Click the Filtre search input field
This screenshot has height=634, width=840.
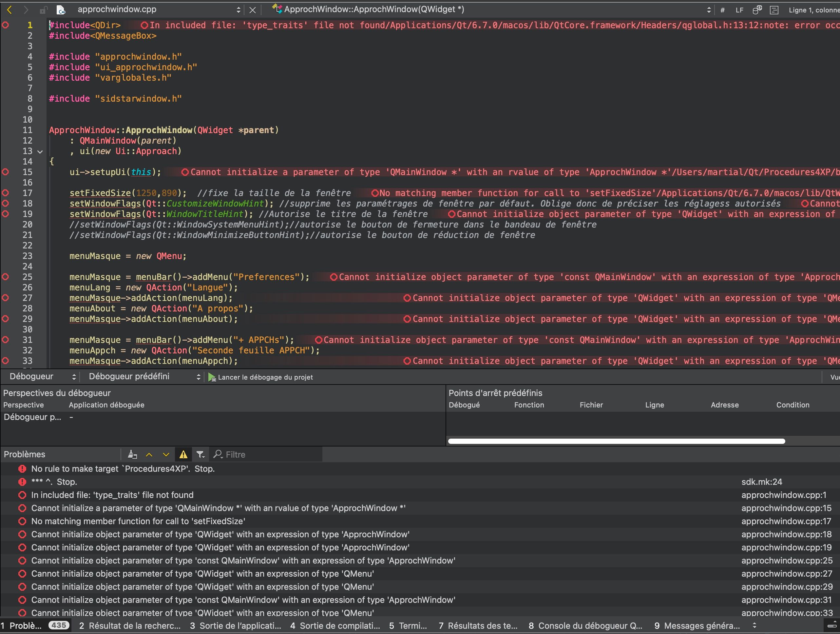266,454
